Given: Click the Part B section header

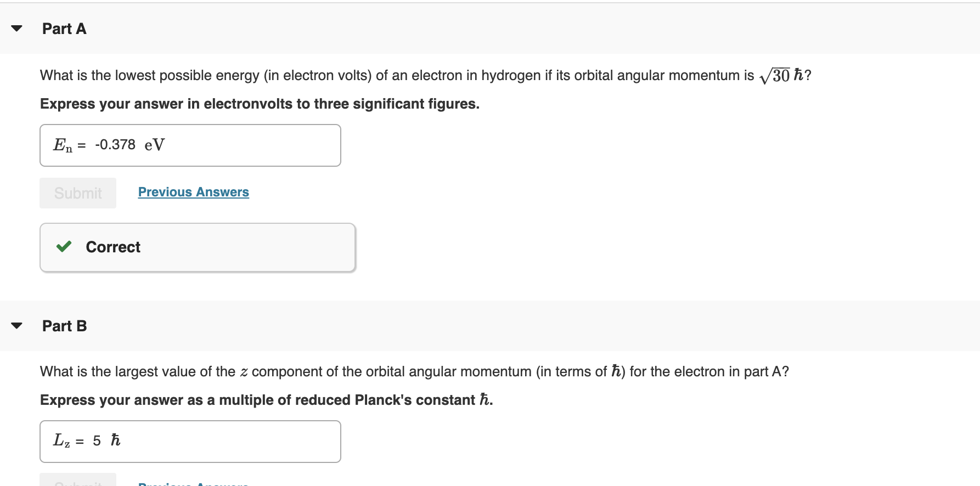Looking at the screenshot, I should 64,326.
